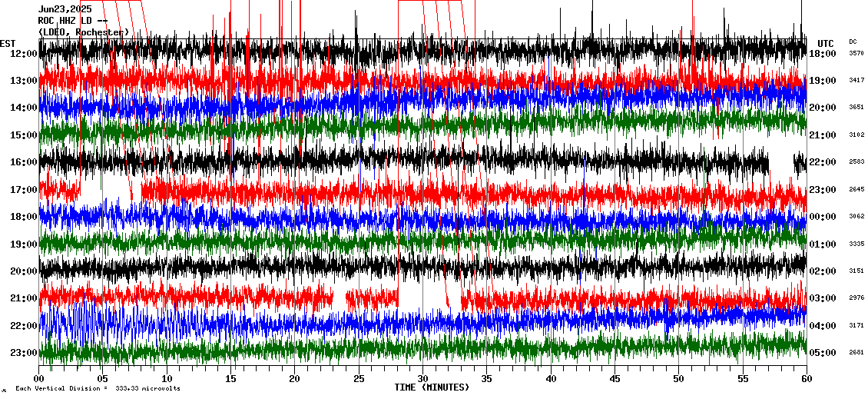Click the 05:00 UTC row label

click(x=822, y=353)
